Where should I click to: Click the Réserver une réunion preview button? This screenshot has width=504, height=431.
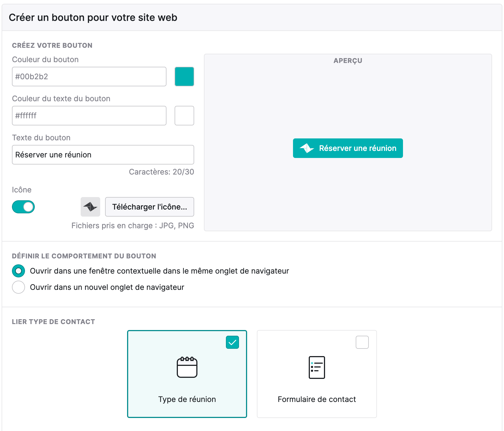[348, 148]
